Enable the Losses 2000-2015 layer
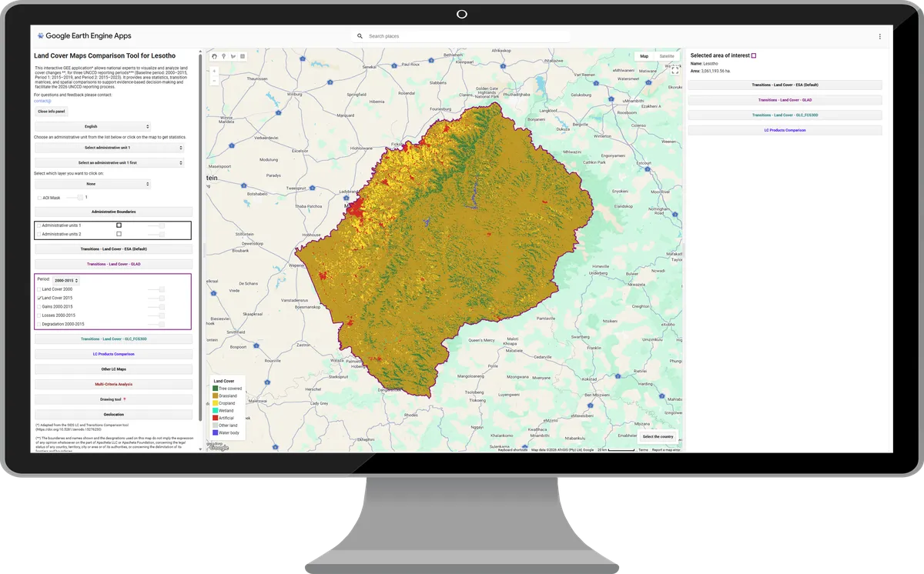 coord(38,315)
